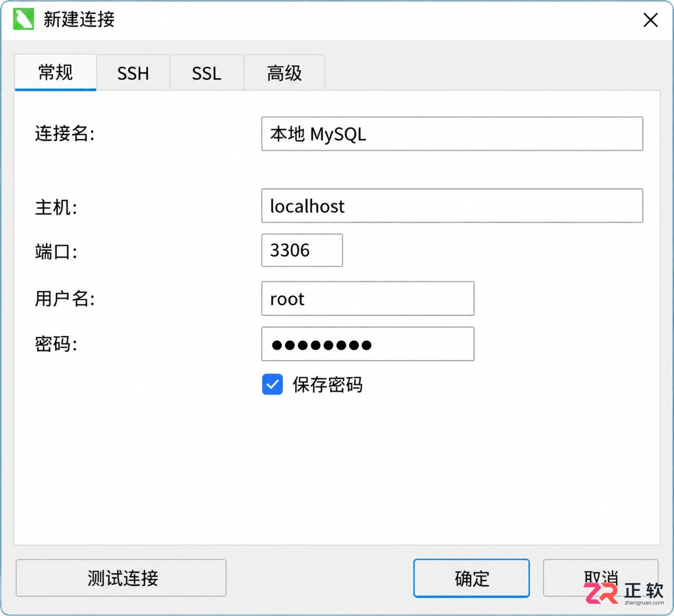
Task: Switch to the 常规 tab
Action: (55, 72)
